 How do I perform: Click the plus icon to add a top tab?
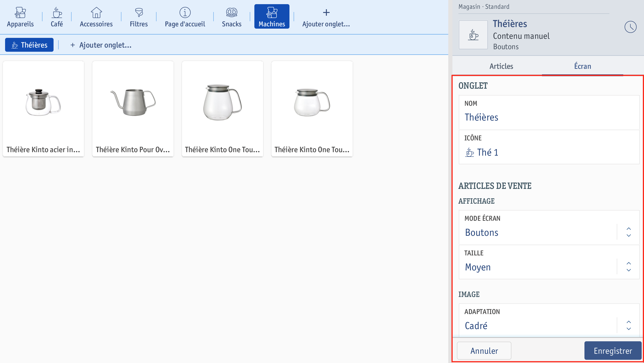326,12
